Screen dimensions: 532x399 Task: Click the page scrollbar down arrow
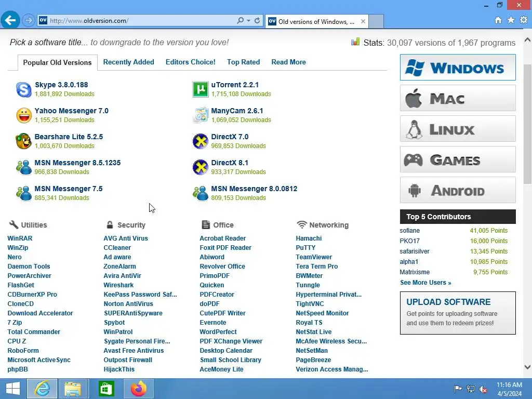click(527, 367)
